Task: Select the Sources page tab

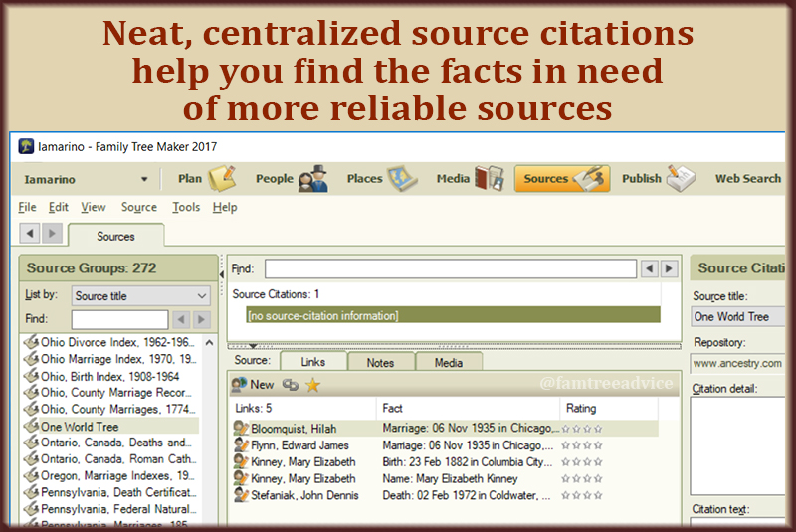Action: point(115,236)
